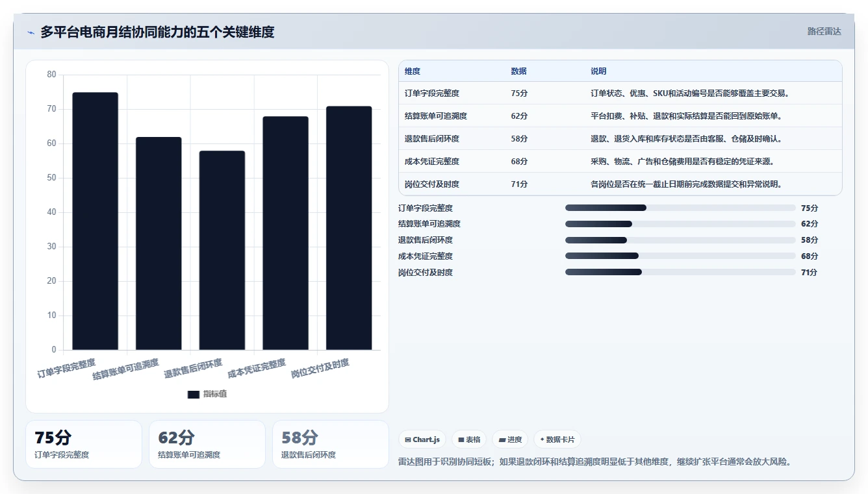
Task: Open the 62分 结算账单可追溯度 data card
Action: [207, 444]
